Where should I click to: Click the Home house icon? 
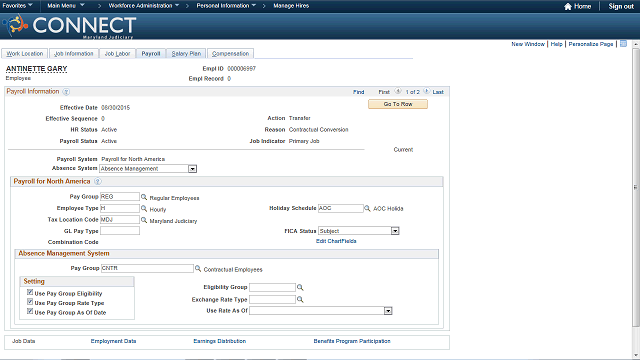coord(568,6)
